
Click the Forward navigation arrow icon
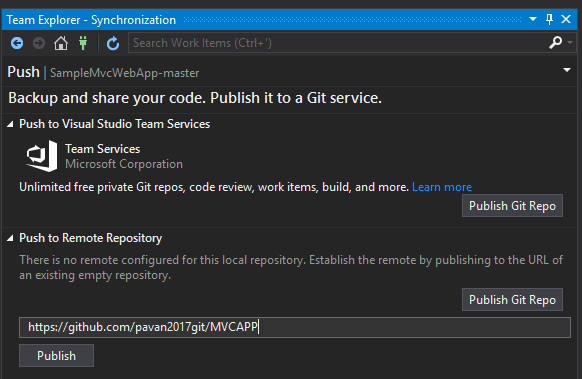point(39,43)
